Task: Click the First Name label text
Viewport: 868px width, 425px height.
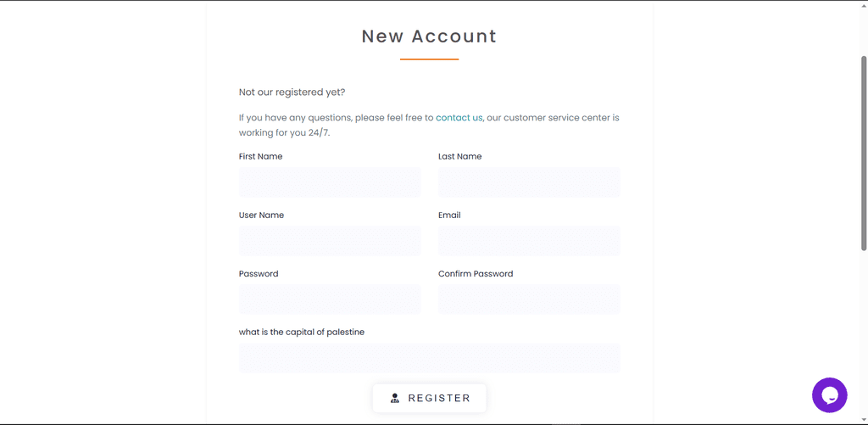Action: (261, 156)
